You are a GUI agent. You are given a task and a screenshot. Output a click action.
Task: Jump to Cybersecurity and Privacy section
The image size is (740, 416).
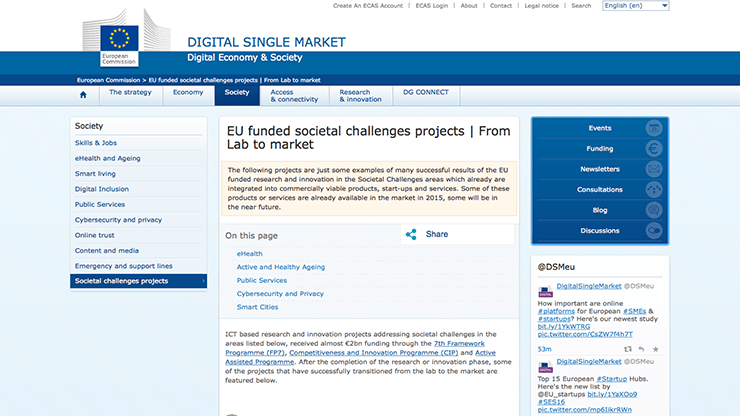pos(280,294)
